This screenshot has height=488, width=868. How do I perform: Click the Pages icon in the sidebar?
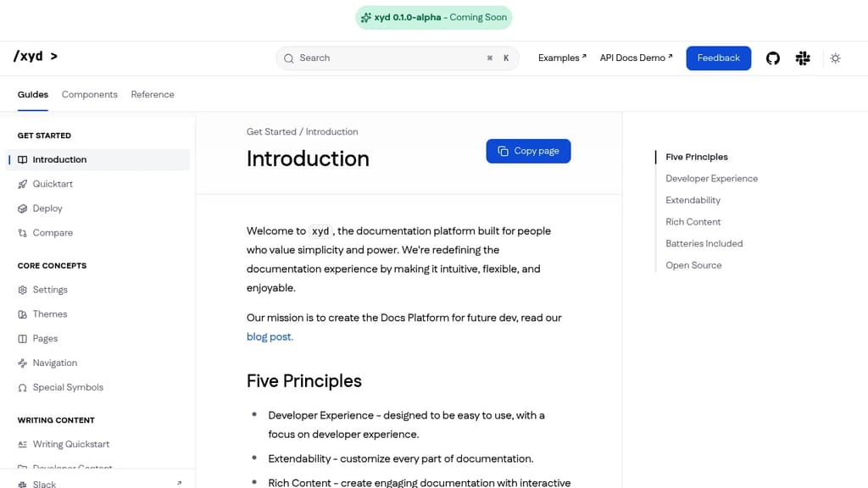coord(21,338)
